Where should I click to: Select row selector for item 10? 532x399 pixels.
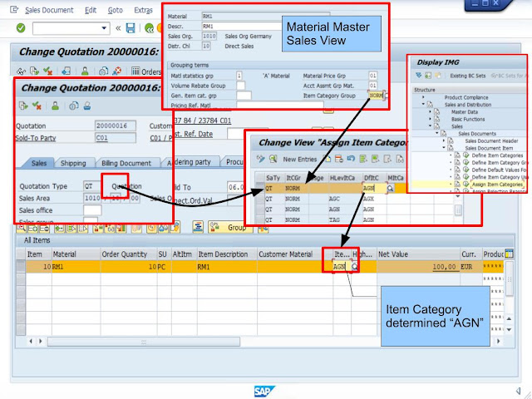(x=21, y=267)
